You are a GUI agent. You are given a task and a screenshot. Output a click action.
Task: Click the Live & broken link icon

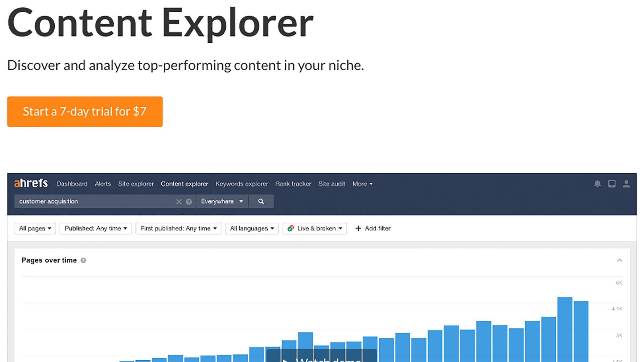pos(291,228)
